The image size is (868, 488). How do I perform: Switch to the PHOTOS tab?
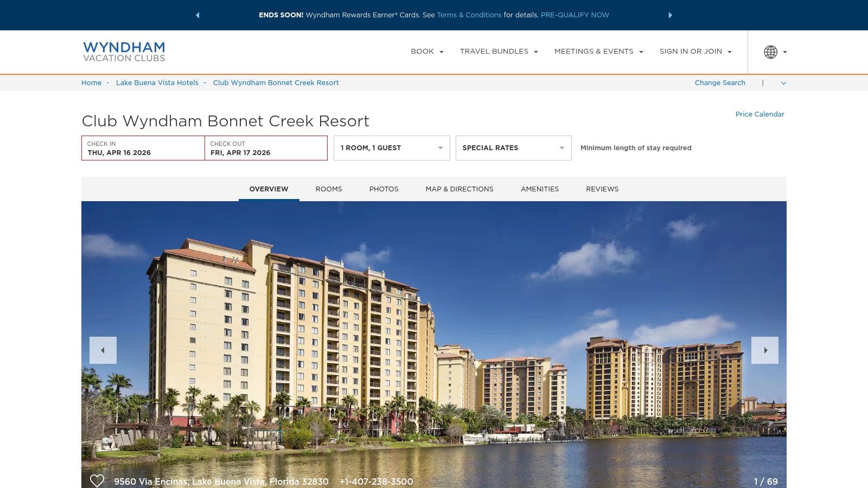tap(384, 189)
